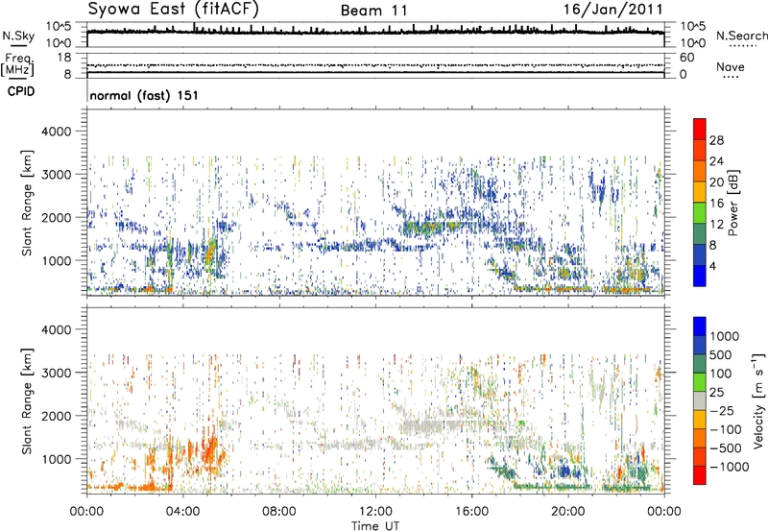Pick the bright blue lowest power colorbar segment
The image size is (768, 532).
click(700, 276)
